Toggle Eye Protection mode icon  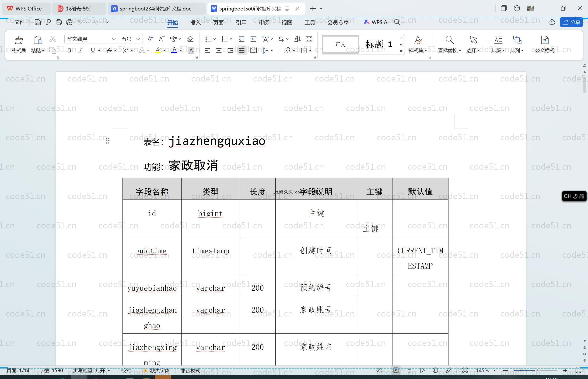point(379,370)
